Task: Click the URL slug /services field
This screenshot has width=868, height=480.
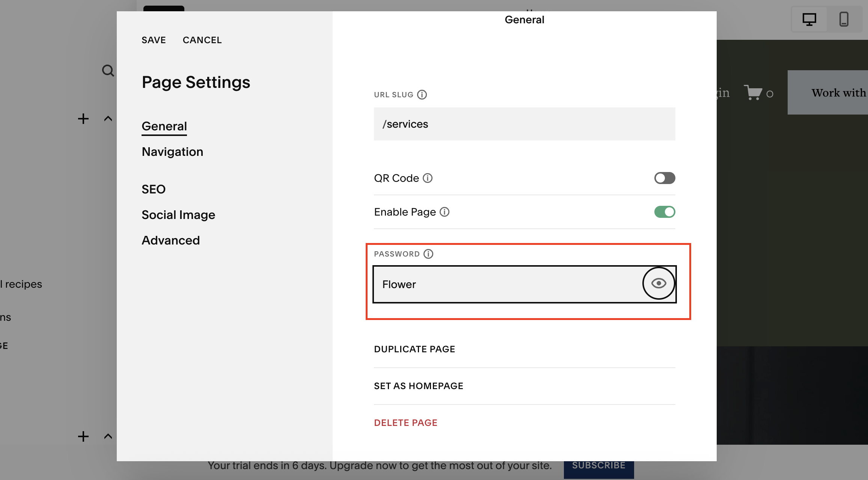Action: pos(524,124)
